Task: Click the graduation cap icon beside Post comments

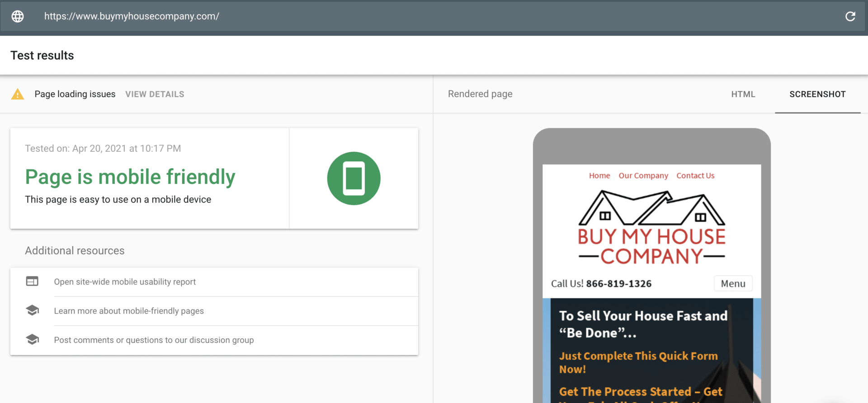Action: click(x=32, y=339)
